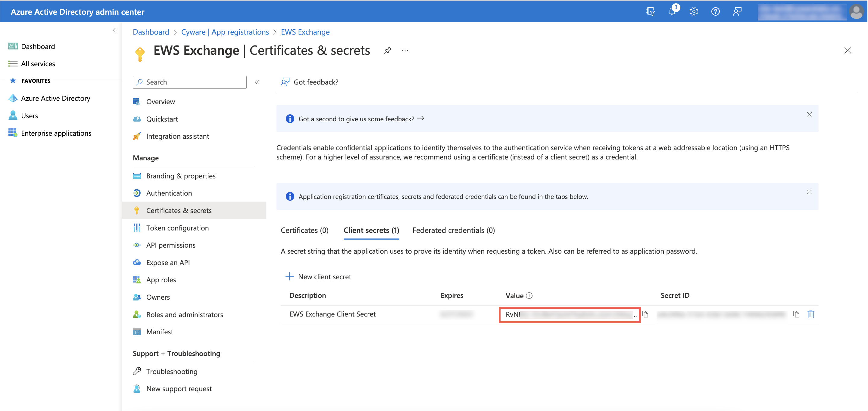
Task: Click Value info tooltip icon
Action: pyautogui.click(x=529, y=295)
